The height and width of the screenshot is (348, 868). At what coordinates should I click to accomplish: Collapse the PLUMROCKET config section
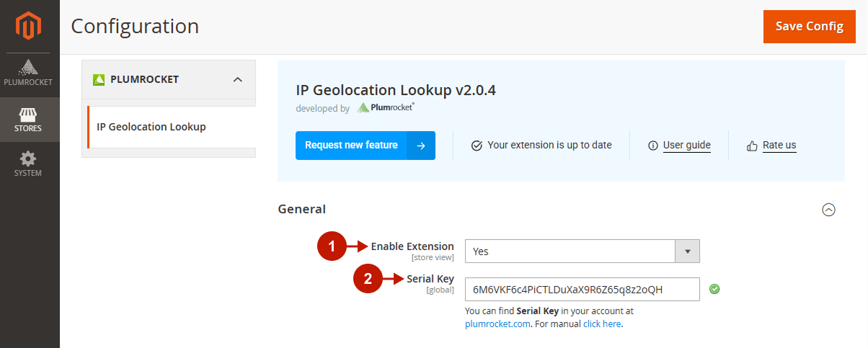(x=169, y=79)
